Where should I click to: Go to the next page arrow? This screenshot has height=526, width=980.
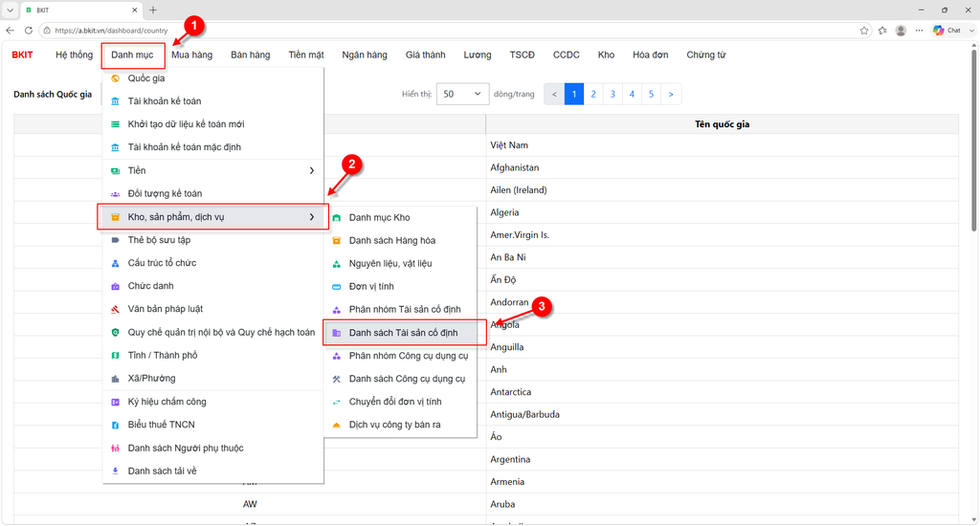pos(671,95)
